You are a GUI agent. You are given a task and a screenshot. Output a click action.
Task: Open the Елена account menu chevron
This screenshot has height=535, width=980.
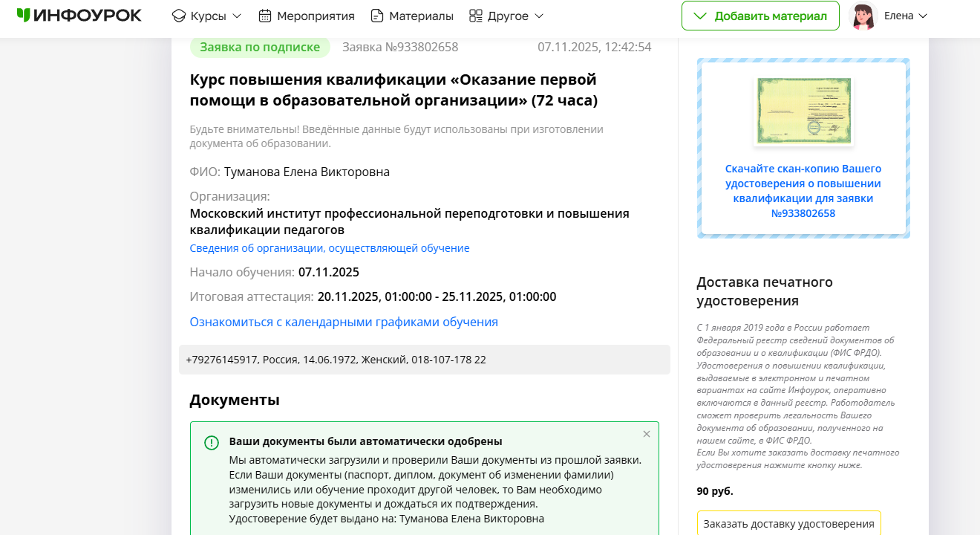tap(923, 16)
